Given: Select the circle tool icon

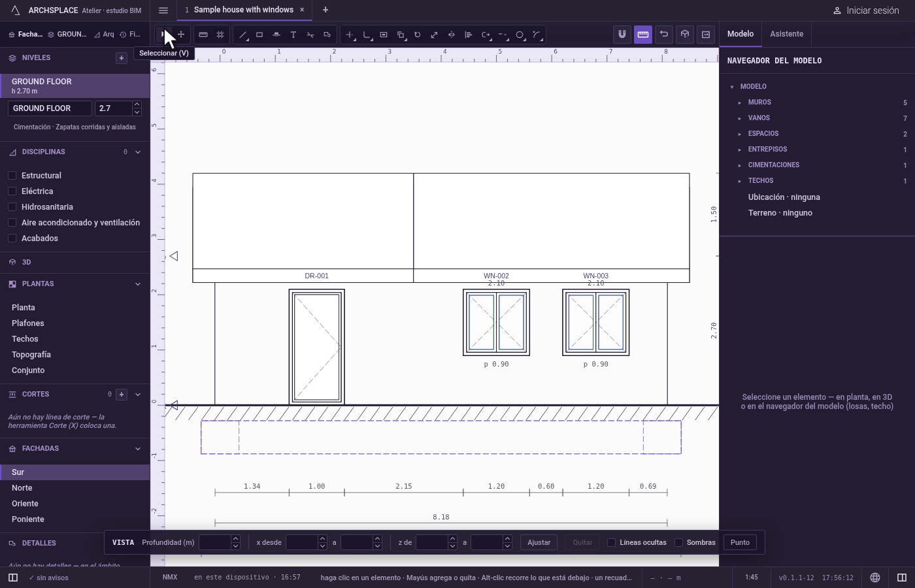Looking at the screenshot, I should (x=520, y=35).
